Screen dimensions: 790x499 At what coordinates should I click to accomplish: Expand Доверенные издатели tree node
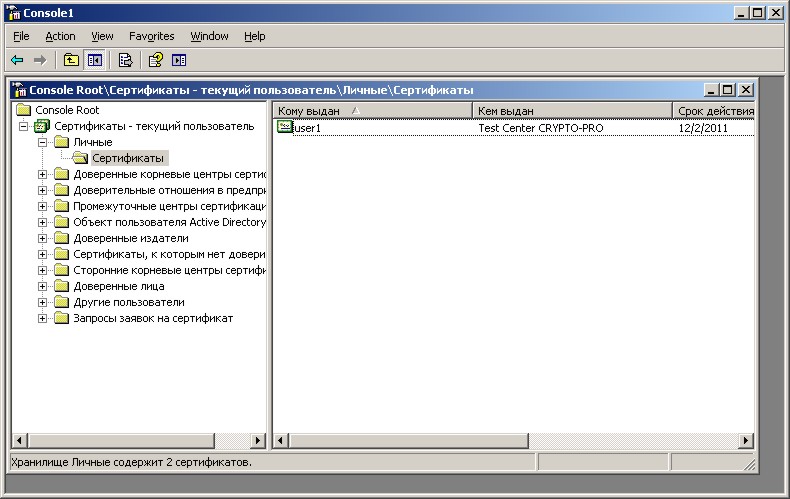pos(43,238)
